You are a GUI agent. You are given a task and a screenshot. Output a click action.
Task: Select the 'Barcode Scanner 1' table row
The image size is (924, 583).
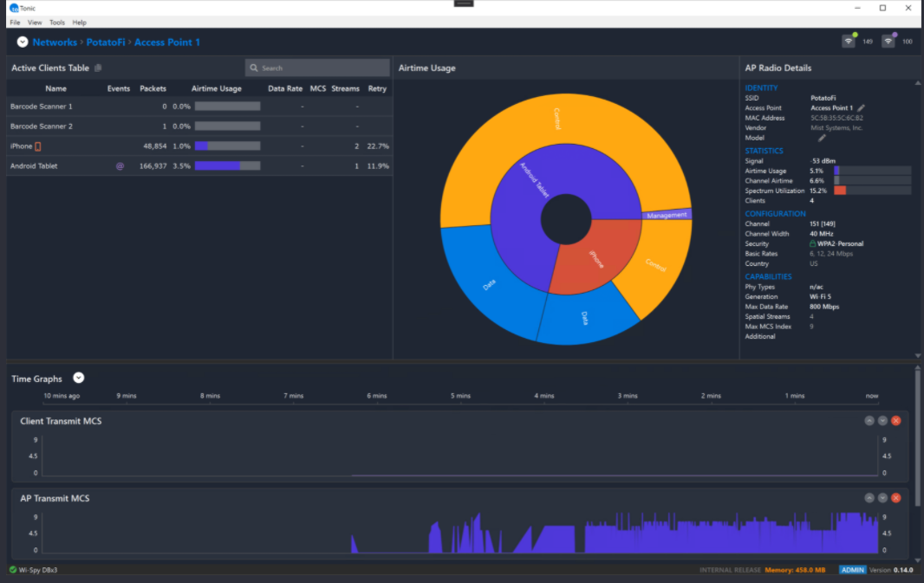[x=199, y=107]
